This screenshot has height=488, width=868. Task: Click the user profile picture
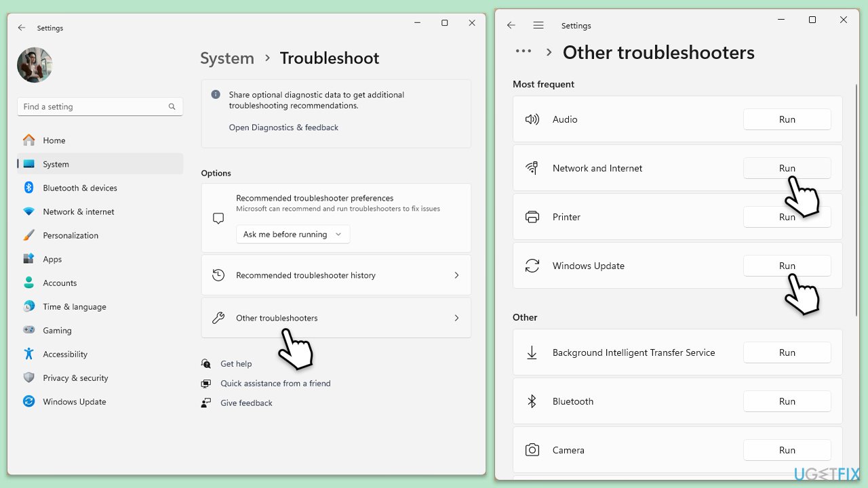click(x=35, y=65)
